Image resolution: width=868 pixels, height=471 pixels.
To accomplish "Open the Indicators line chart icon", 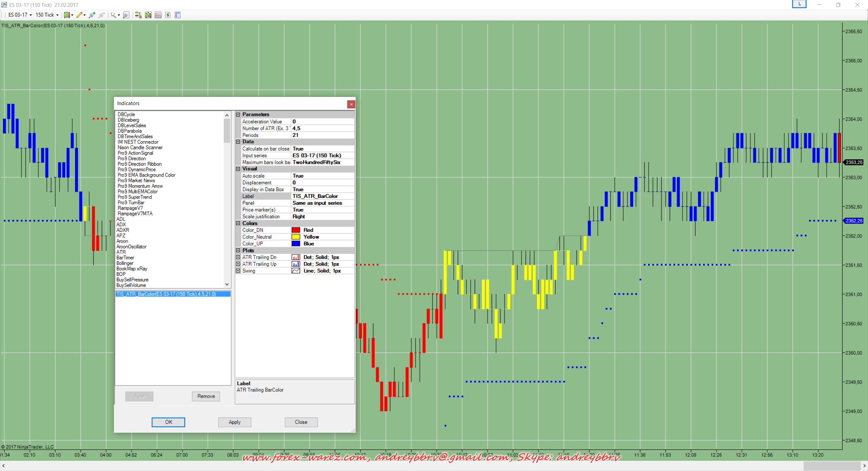I will [158, 15].
